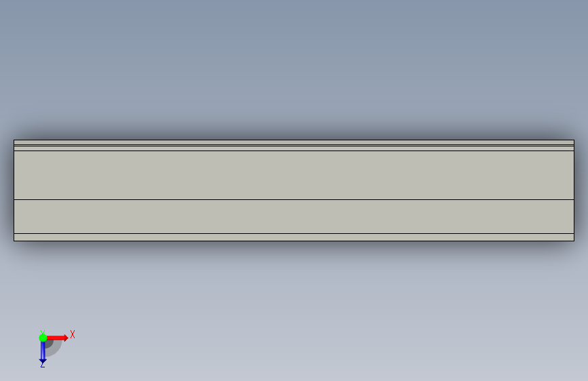Pick the top outer edge of the model
588x381 pixels.
coord(294,140)
